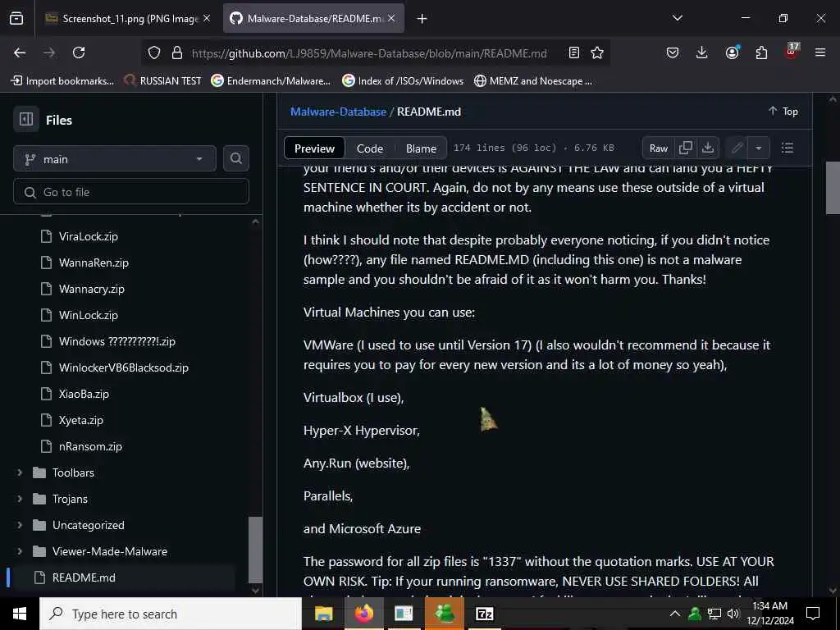Screen dimensions: 840x630
Task: Open the outline list icon
Action: (787, 148)
